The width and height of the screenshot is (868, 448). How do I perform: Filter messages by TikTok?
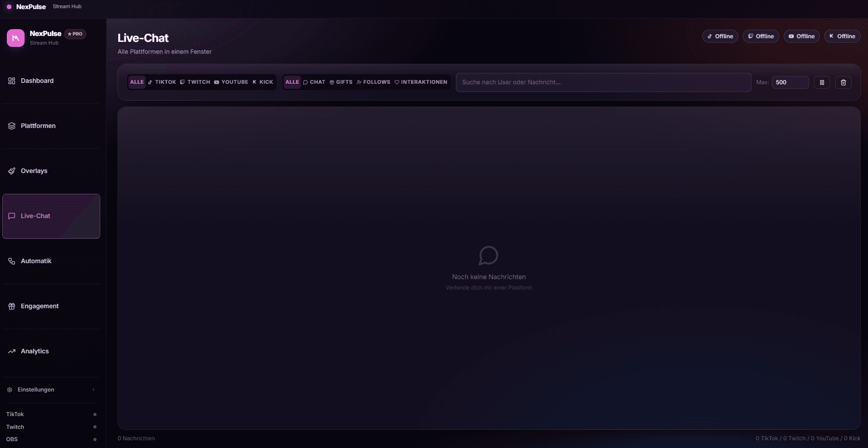[x=162, y=82]
